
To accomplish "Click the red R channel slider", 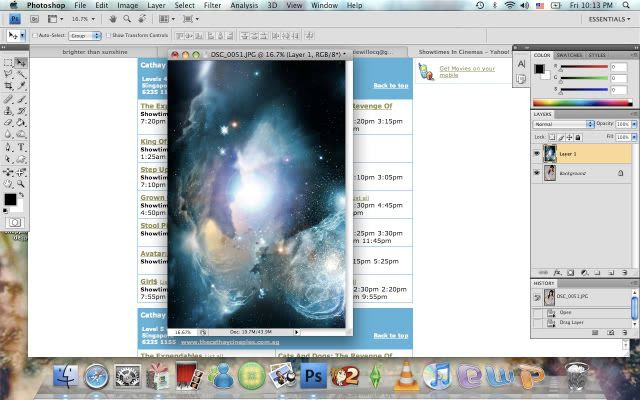I will 584,67.
